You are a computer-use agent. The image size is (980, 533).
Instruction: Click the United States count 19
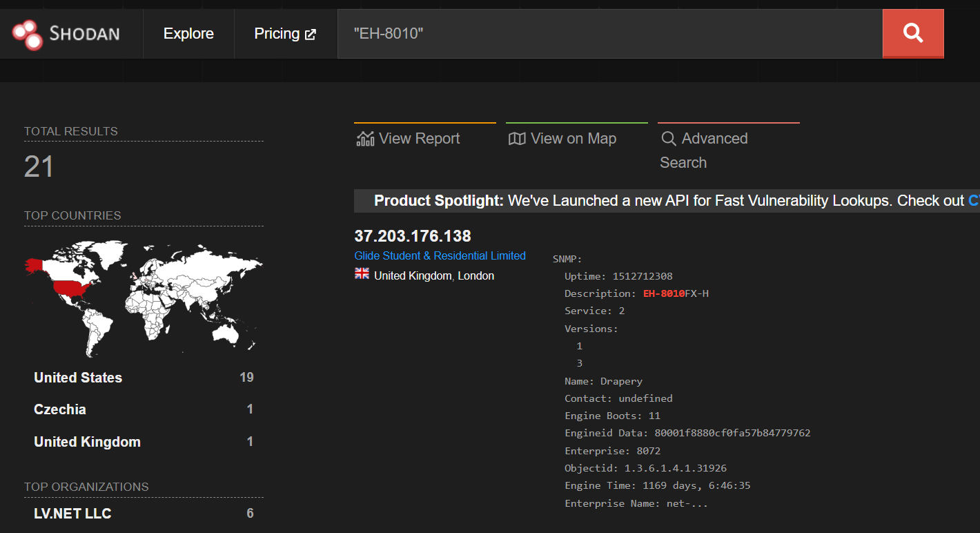point(246,378)
